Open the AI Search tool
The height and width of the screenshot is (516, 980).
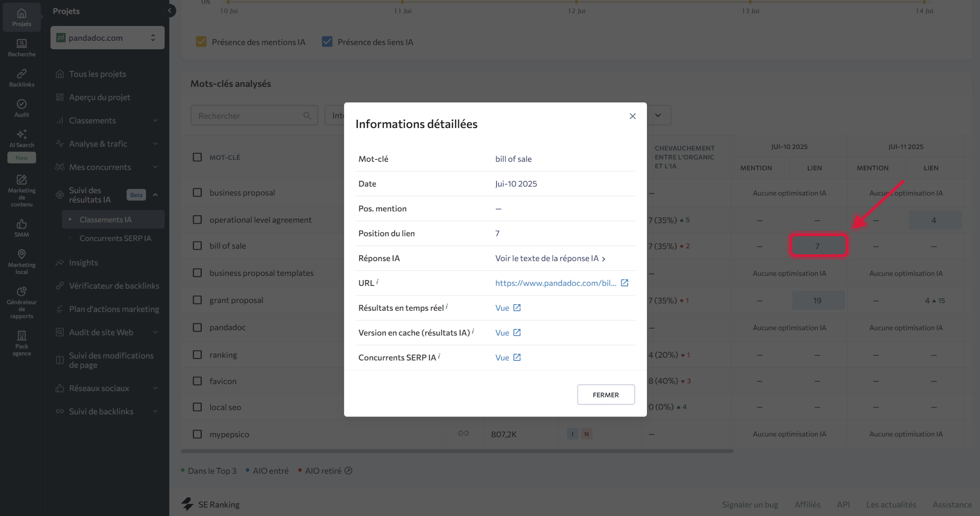pos(22,139)
